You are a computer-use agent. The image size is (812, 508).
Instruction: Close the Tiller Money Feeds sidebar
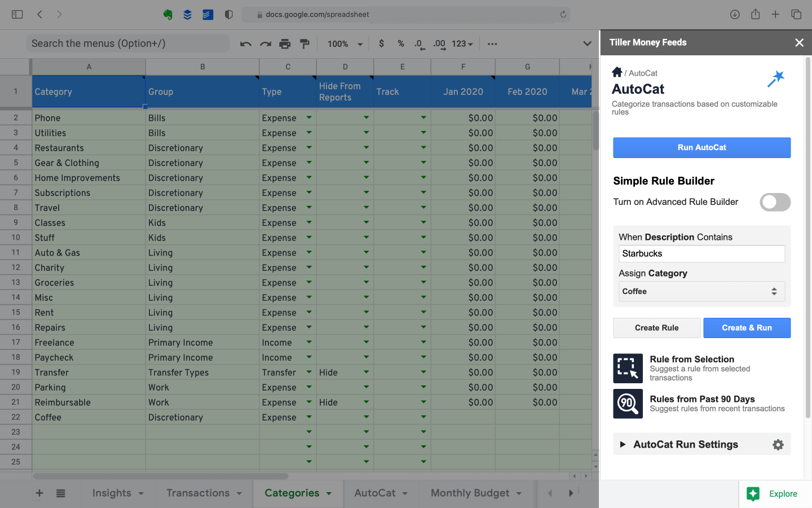[x=799, y=43]
